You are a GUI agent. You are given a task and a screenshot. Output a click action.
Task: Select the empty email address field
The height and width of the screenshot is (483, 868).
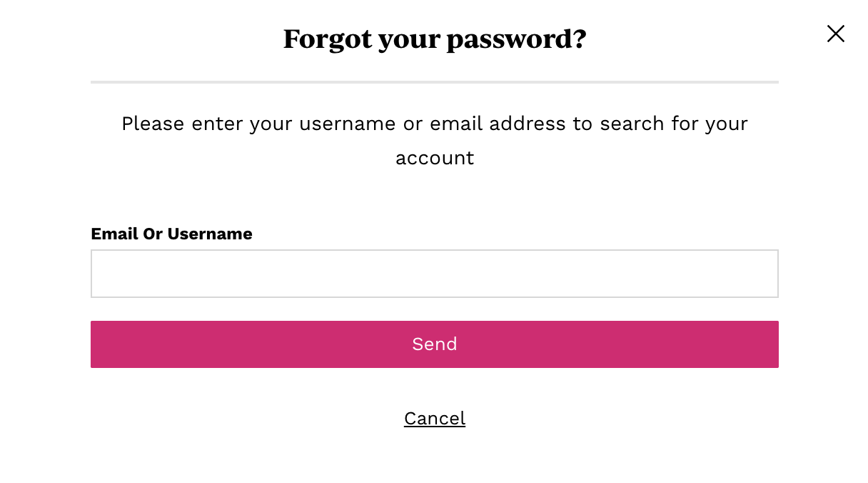[x=434, y=274]
